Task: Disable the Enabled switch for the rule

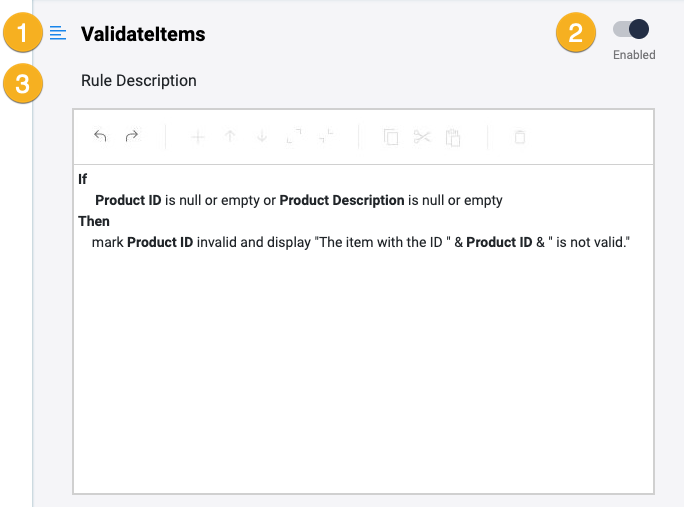Action: coord(632,30)
